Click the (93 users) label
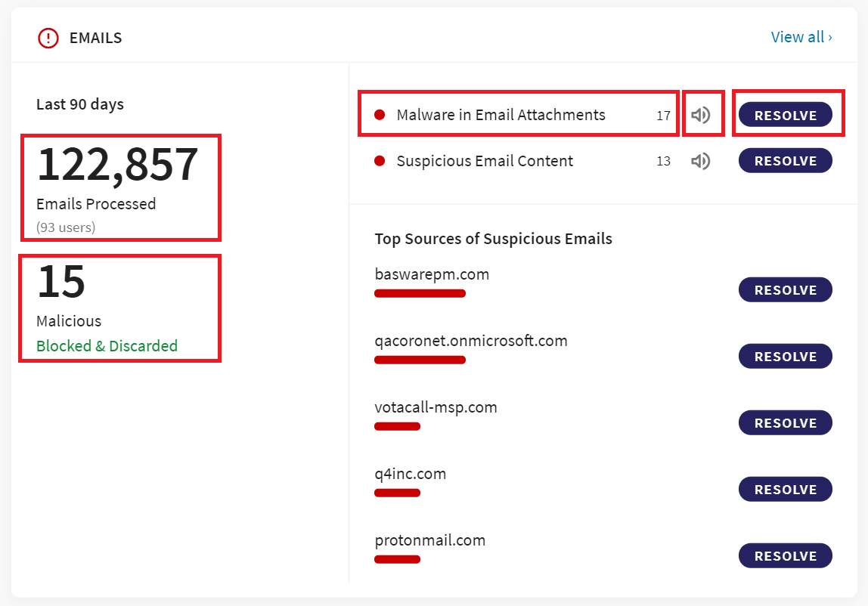868x606 pixels. tap(66, 227)
